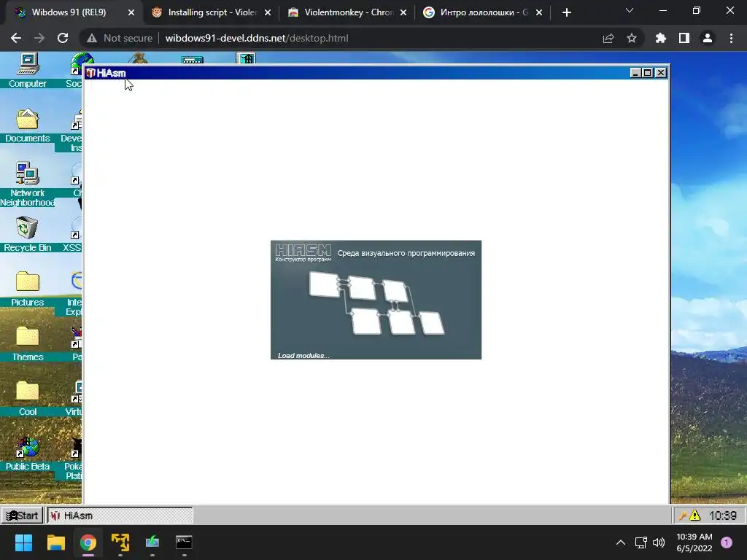
Task: Open File Explorer from taskbar
Action: pyautogui.click(x=55, y=542)
